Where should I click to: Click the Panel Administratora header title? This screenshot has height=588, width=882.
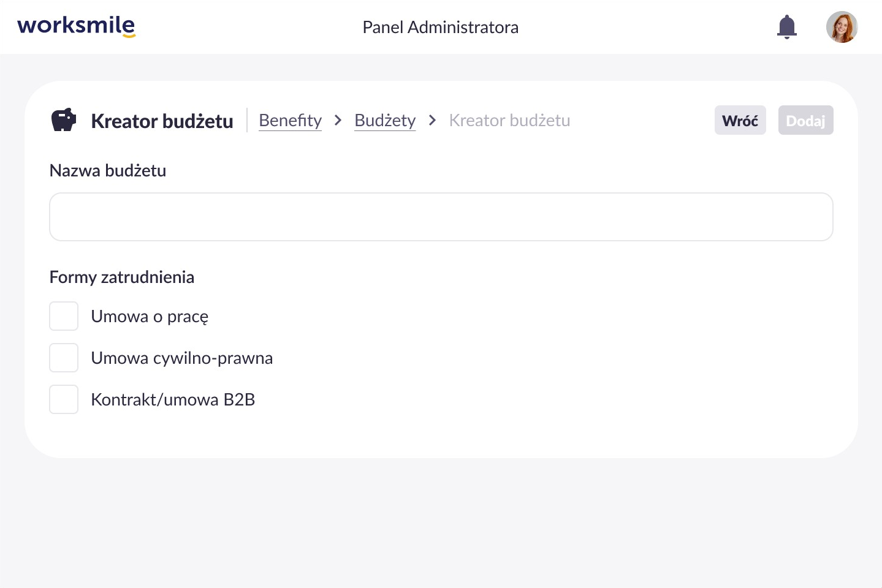tap(440, 27)
